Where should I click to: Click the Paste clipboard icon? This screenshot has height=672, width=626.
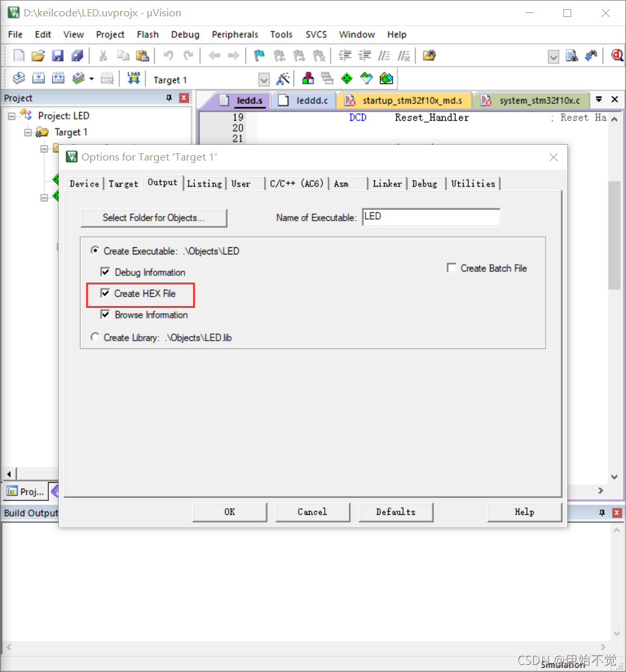tap(142, 55)
